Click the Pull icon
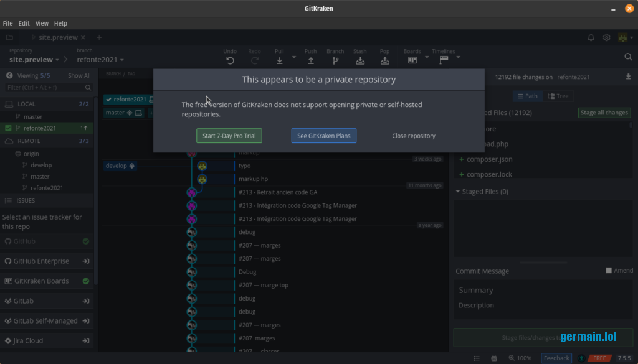The height and width of the screenshot is (364, 638). 279,60
